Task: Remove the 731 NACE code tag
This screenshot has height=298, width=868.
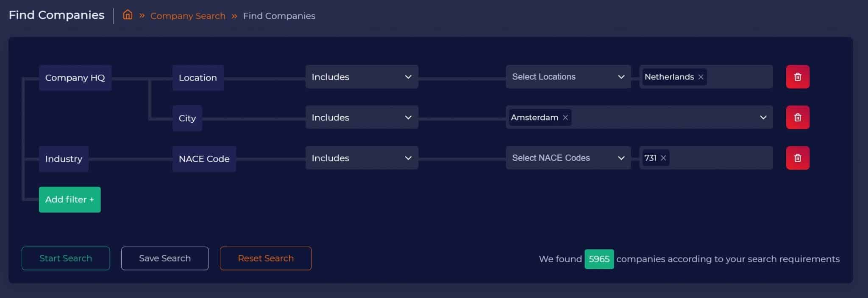Action: click(663, 158)
